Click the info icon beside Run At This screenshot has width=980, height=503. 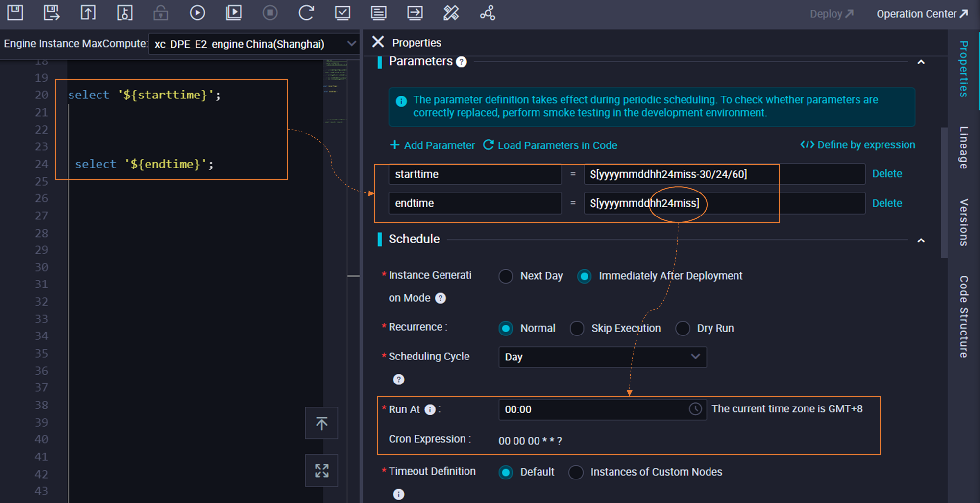point(430,410)
